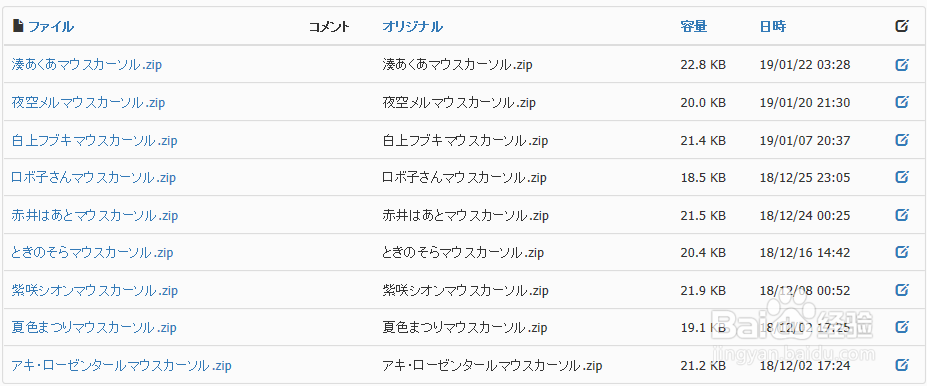Image resolution: width=927 pixels, height=386 pixels.
Task: Click the edit icon in table header
Action: pyautogui.click(x=902, y=26)
